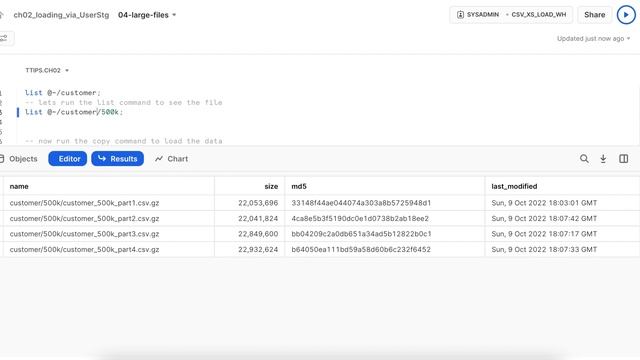
Task: Select timestamp 18:07:17 GMT cell
Action: coord(562,234)
